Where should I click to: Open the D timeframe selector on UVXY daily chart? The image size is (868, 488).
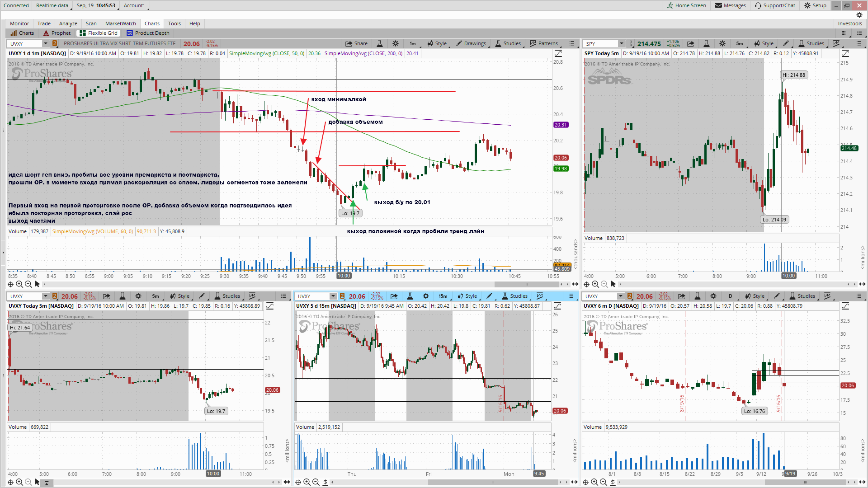point(730,296)
